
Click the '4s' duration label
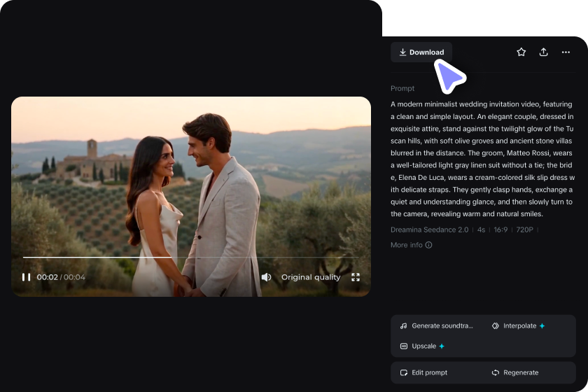click(x=481, y=230)
